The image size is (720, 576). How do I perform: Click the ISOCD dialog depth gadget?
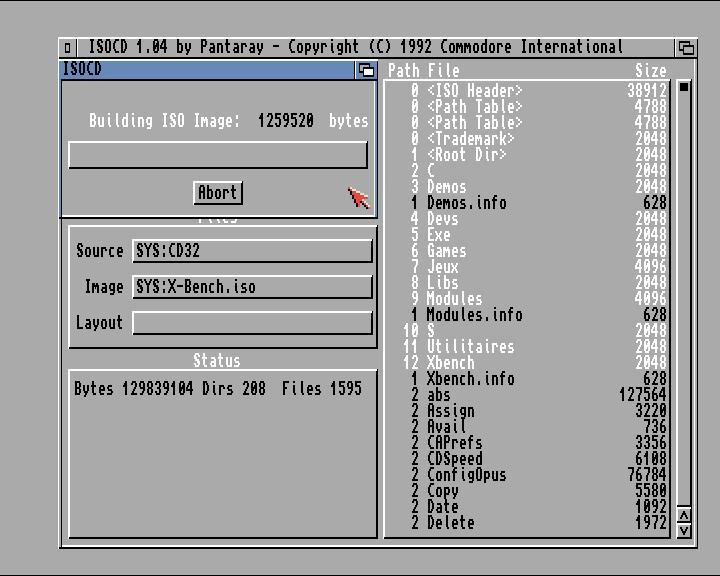(366, 70)
